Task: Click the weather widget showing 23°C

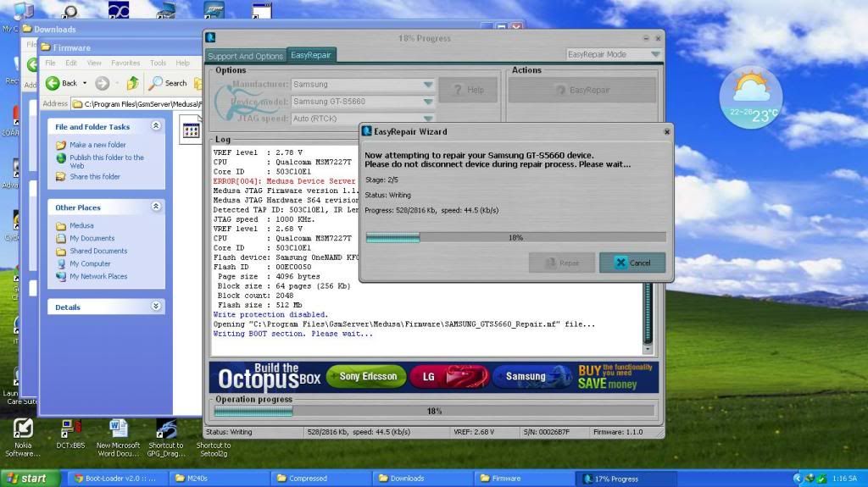Action: (751, 97)
